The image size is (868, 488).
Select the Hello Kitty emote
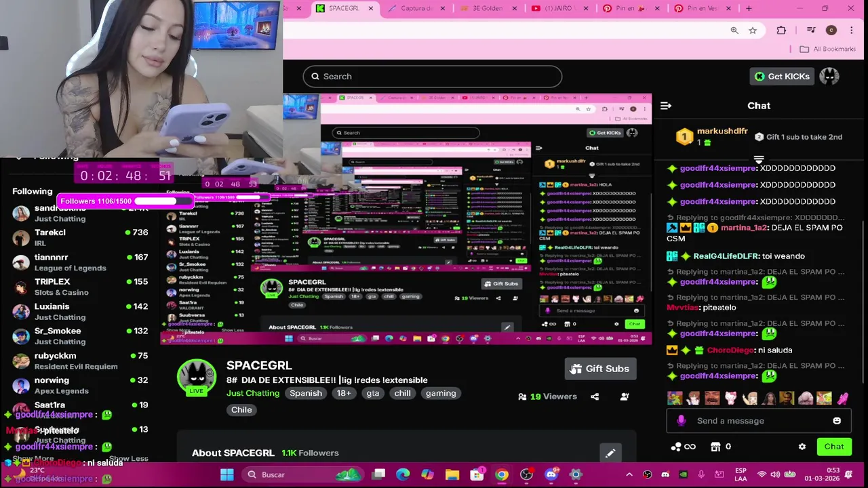(731, 399)
